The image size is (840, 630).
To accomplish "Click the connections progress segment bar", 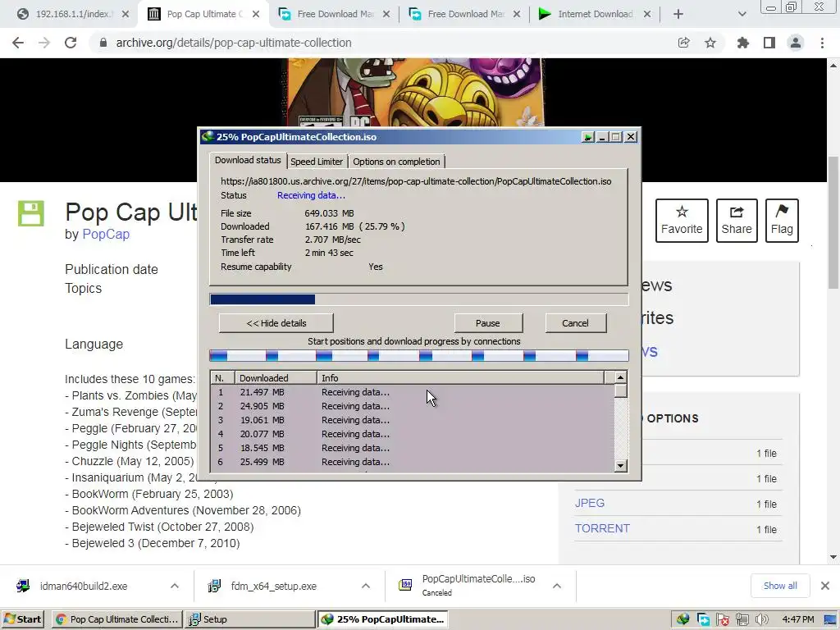I will (419, 356).
